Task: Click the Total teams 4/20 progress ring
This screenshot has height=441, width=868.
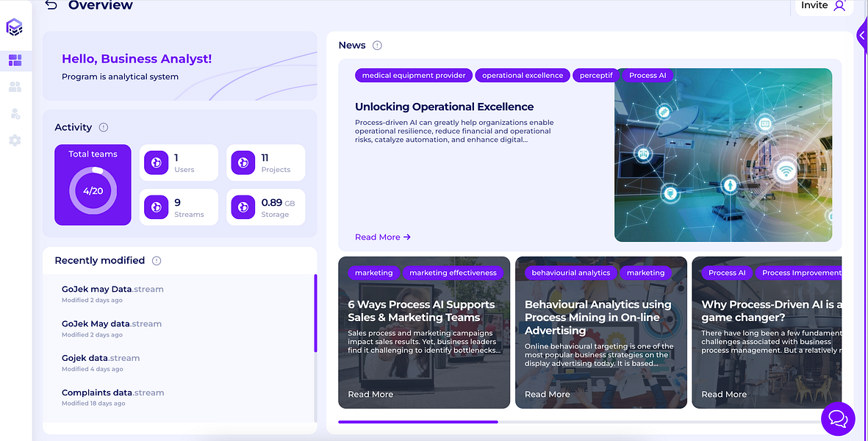Action: [93, 191]
